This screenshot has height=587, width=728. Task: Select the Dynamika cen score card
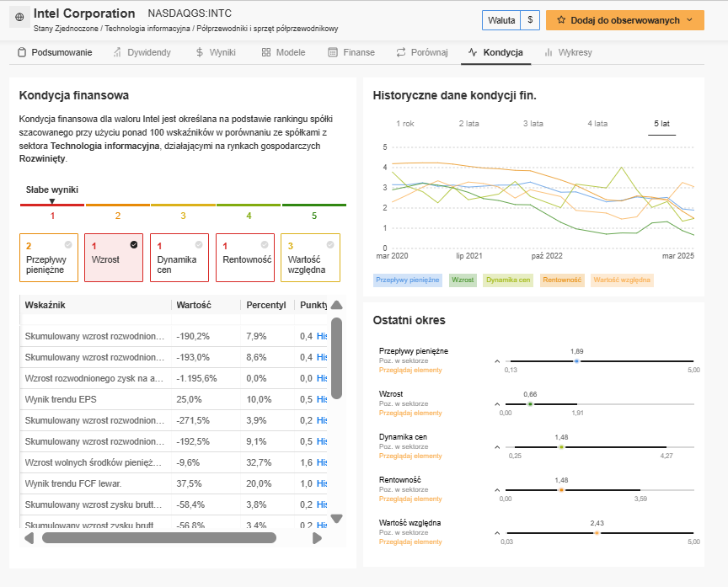(179, 258)
